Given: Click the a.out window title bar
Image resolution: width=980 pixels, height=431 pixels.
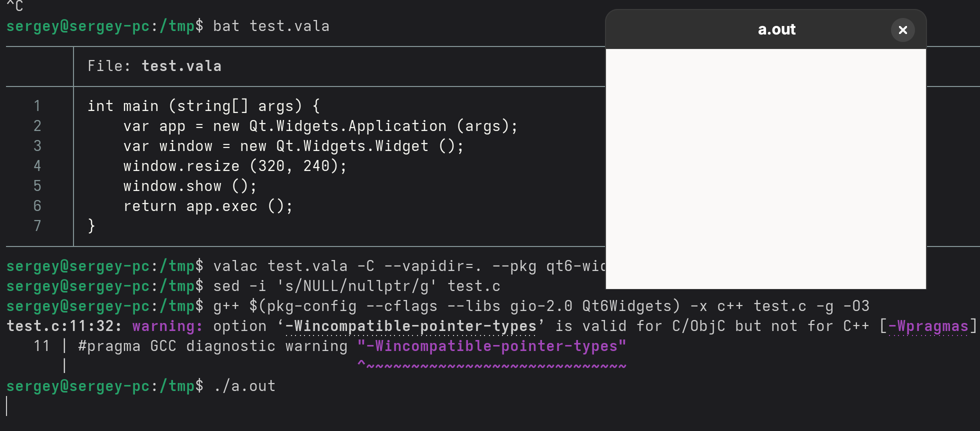Looking at the screenshot, I should pyautogui.click(x=775, y=29).
